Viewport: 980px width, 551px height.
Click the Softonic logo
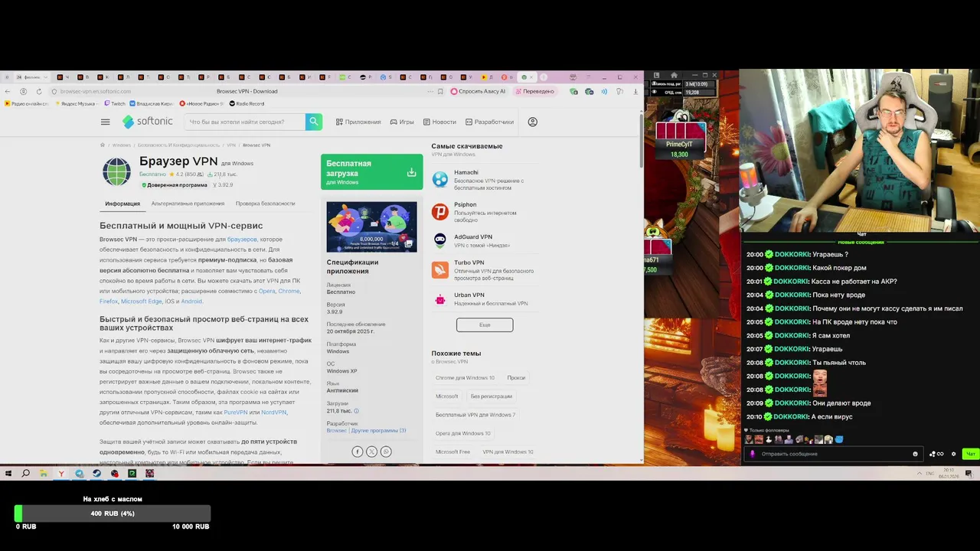(148, 122)
